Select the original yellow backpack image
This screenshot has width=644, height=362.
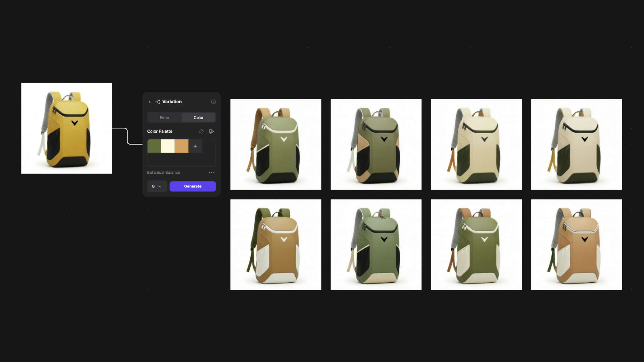(67, 128)
